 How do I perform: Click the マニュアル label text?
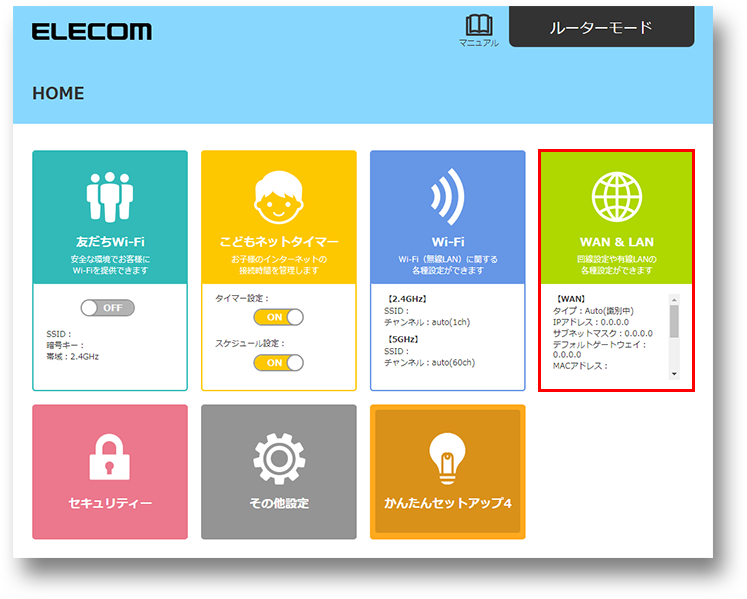tap(479, 43)
